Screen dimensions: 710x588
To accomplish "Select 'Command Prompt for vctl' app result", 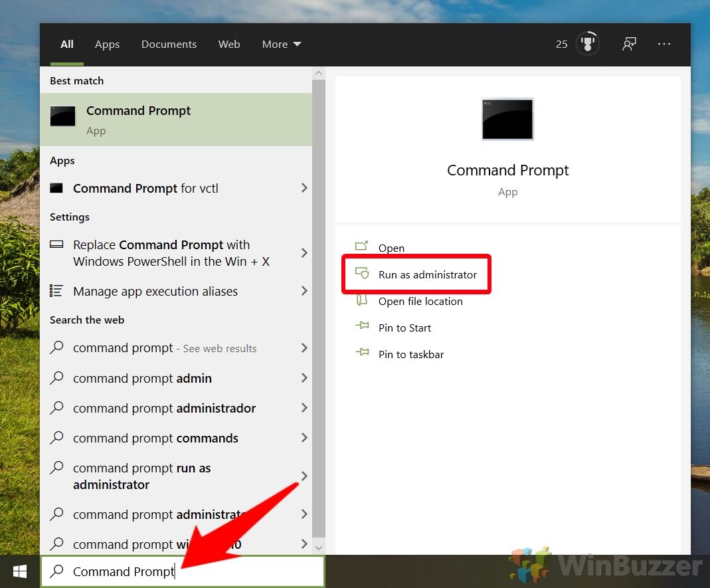I will [176, 188].
